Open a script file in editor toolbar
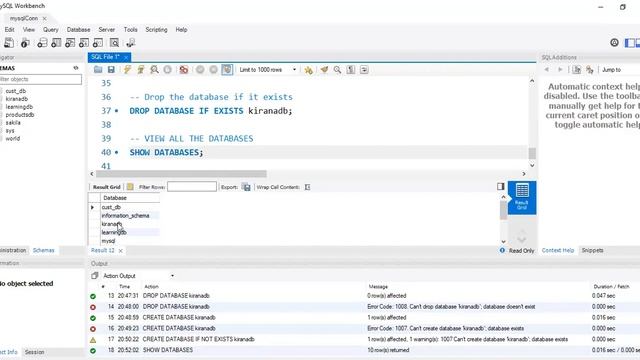The image size is (640, 360). click(98, 70)
